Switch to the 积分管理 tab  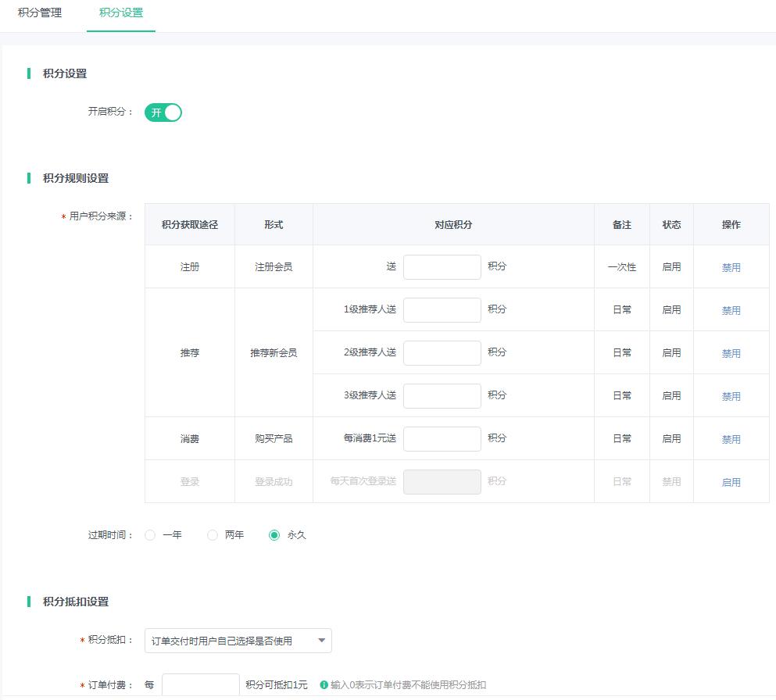[40, 13]
